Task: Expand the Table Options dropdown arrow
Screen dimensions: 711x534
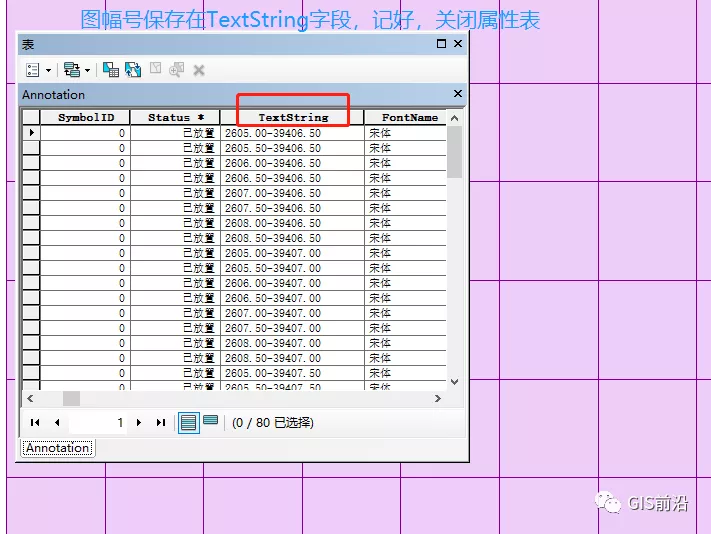Action: tap(48, 70)
